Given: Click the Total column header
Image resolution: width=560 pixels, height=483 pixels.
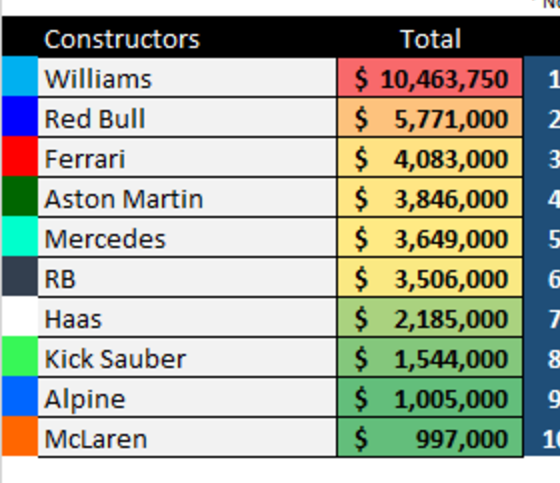Looking at the screenshot, I should coord(430,37).
